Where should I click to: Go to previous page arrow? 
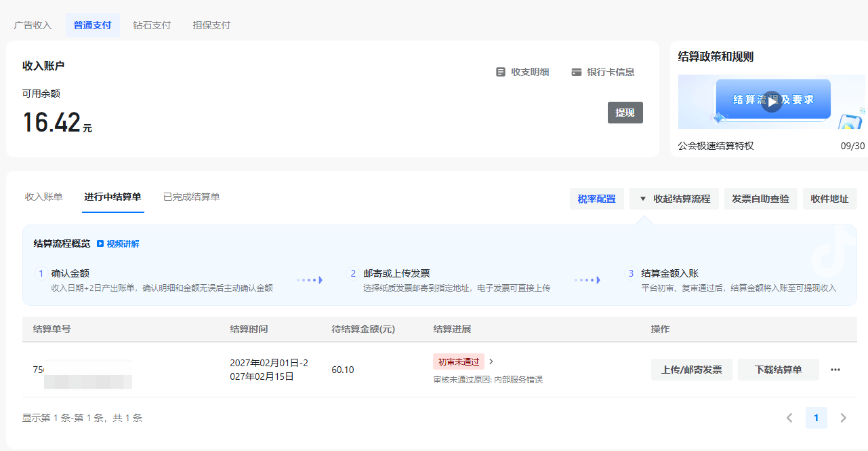[789, 418]
